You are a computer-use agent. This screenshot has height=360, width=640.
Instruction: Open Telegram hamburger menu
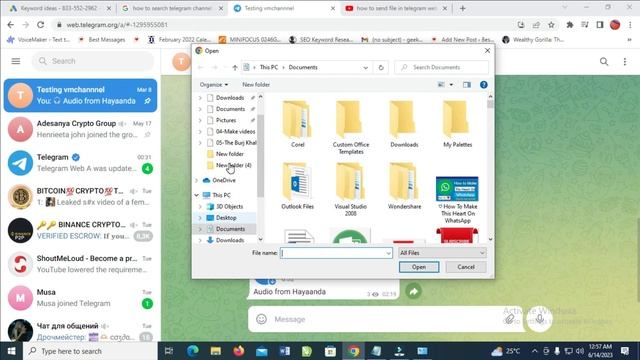[16, 61]
